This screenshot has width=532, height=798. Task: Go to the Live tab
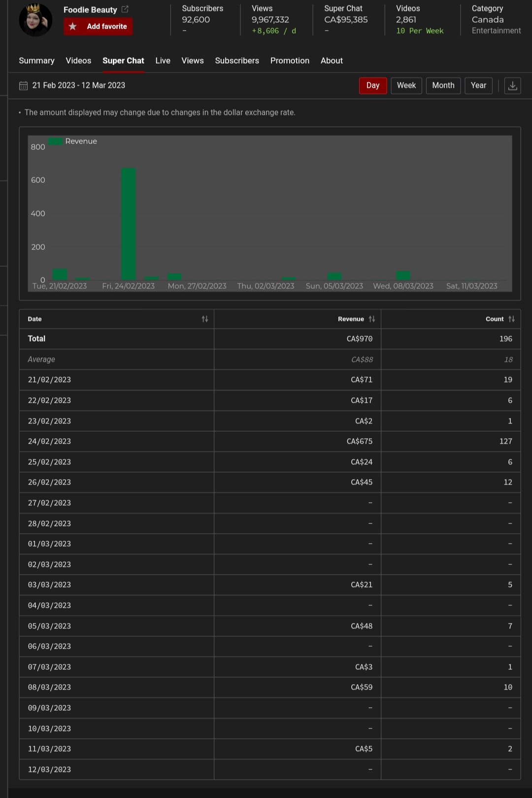[163, 61]
